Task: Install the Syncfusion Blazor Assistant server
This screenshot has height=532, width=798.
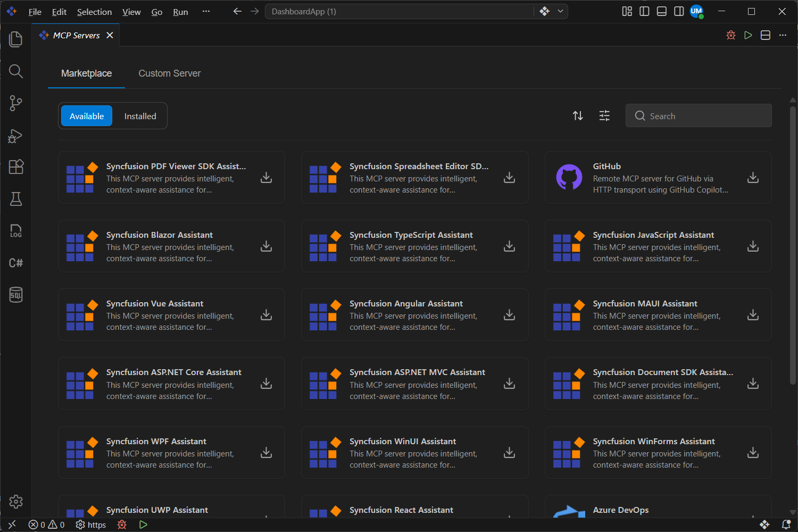Action: pos(267,246)
